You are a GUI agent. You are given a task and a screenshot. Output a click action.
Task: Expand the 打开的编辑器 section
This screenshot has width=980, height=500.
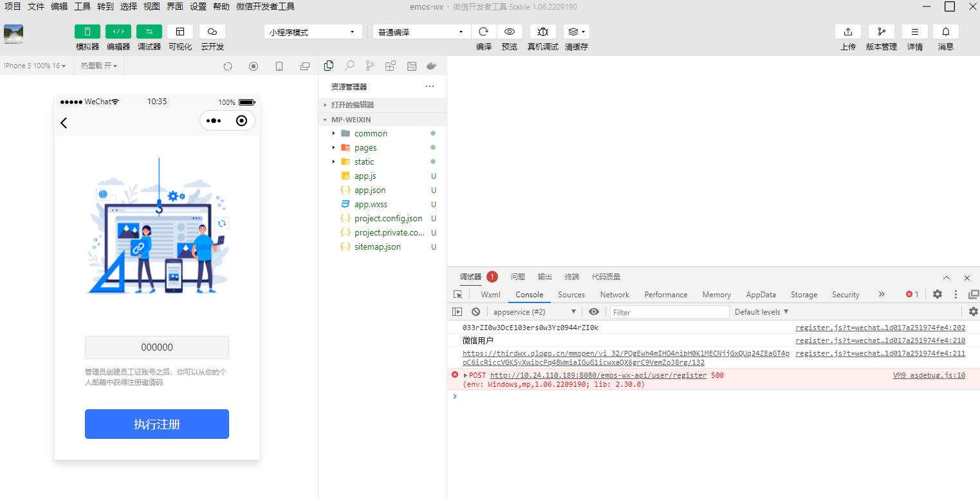(382, 105)
